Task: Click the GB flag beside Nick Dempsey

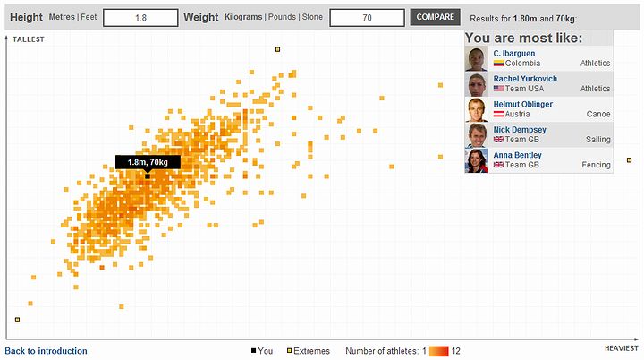Action: (498, 140)
